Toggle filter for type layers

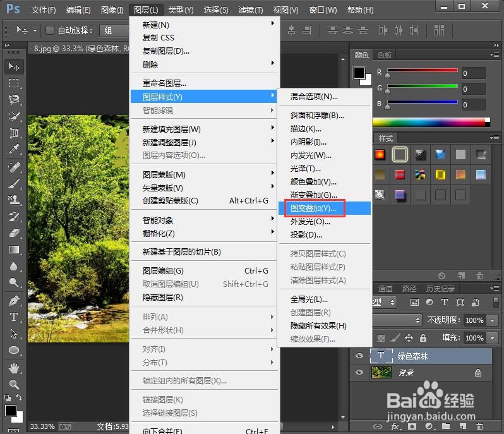click(x=445, y=302)
